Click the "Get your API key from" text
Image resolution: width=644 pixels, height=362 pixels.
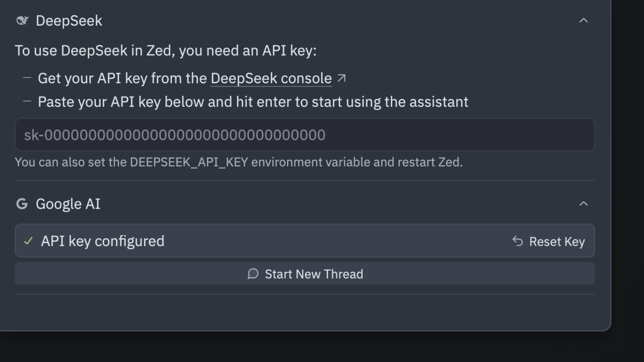click(122, 78)
